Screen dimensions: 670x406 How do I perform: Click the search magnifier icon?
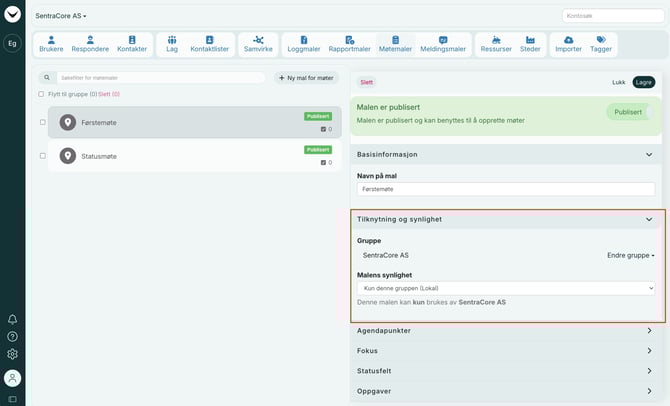point(46,78)
